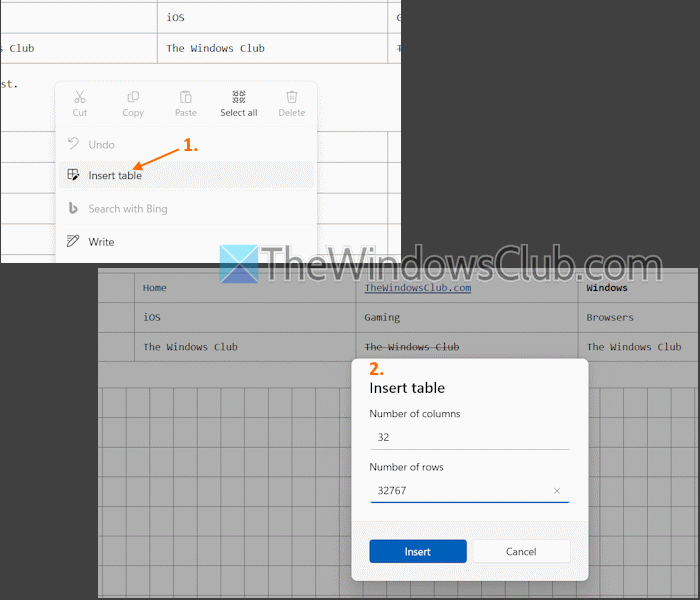Click the Number of rows field

click(470, 491)
